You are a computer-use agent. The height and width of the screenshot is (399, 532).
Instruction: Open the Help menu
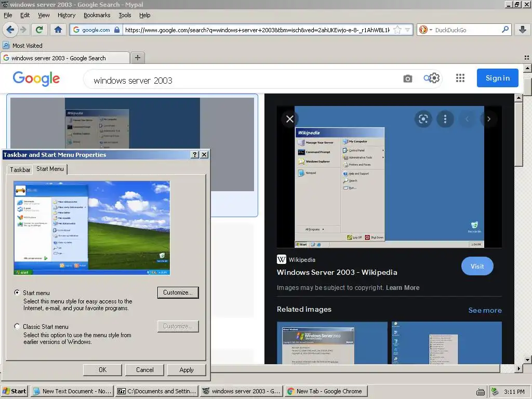[x=144, y=15]
